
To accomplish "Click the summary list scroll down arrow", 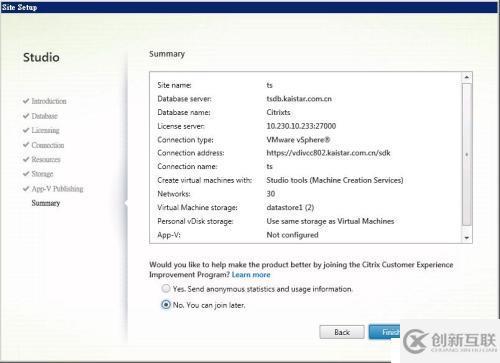I will [x=467, y=238].
